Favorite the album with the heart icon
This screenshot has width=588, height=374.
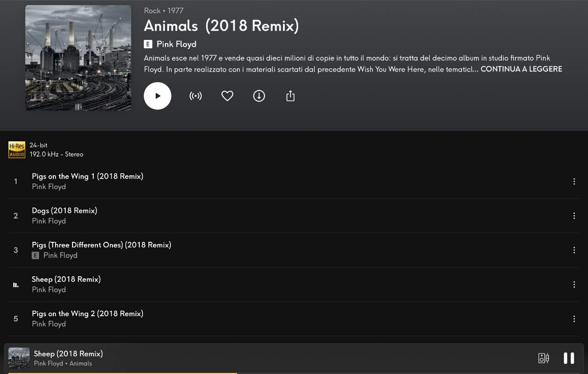tap(227, 96)
